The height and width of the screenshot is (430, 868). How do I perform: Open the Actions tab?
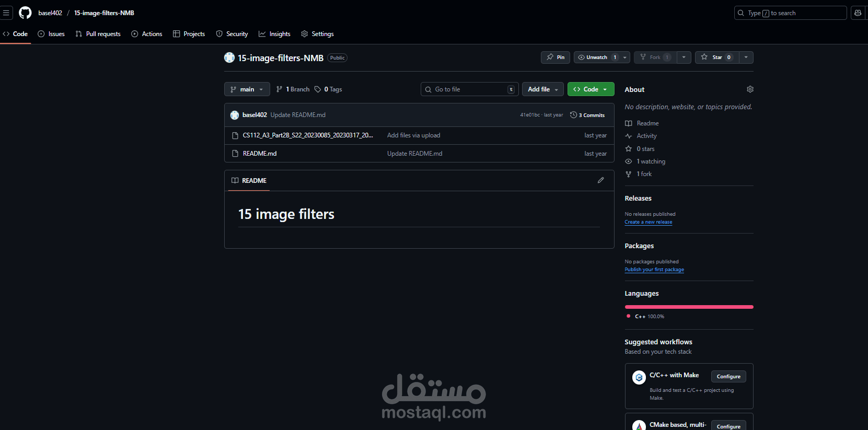click(147, 34)
